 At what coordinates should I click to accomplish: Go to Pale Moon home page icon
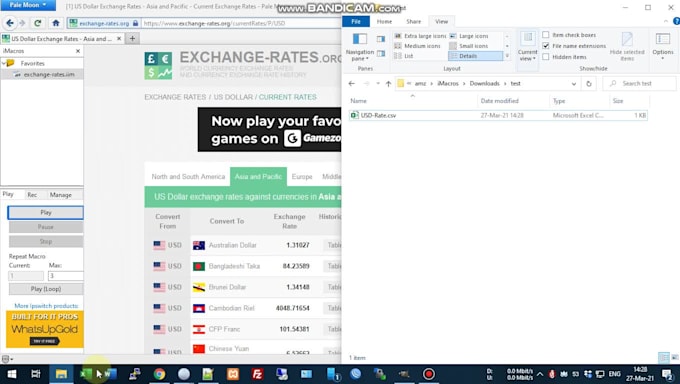[56, 23]
